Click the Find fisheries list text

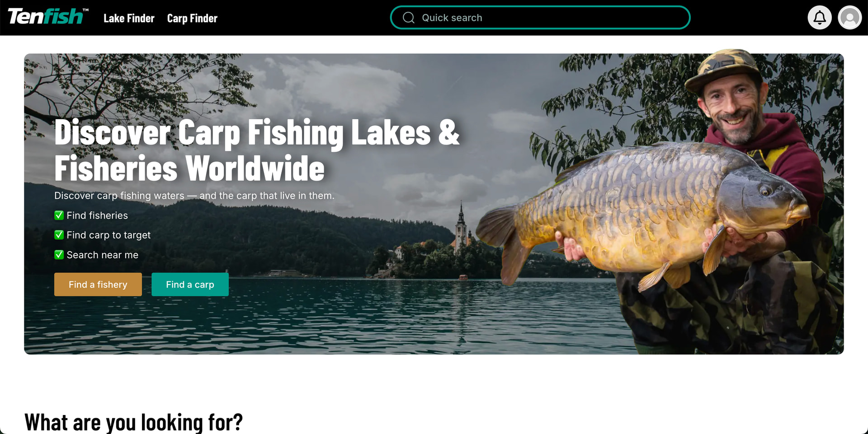[97, 215]
